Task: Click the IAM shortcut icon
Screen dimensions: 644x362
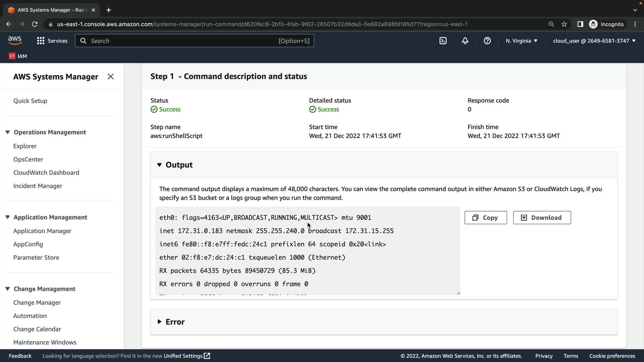Action: coord(12,56)
